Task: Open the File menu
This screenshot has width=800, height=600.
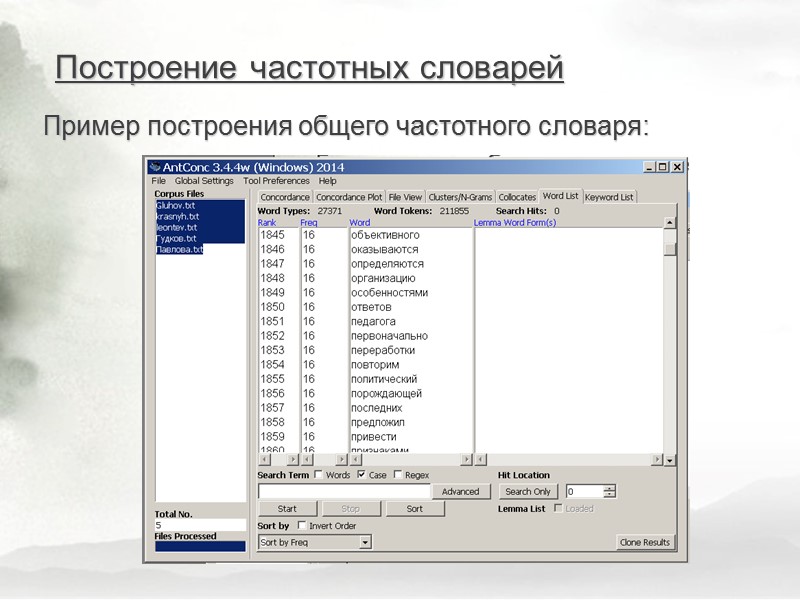Action: click(157, 182)
